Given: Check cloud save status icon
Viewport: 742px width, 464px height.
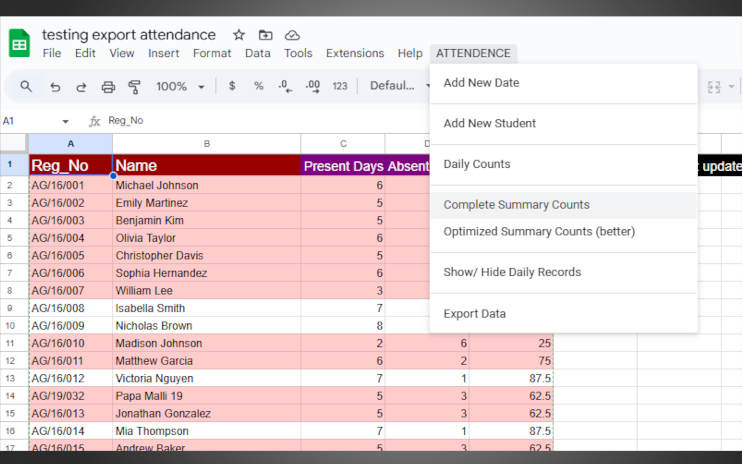Looking at the screenshot, I should click(292, 35).
